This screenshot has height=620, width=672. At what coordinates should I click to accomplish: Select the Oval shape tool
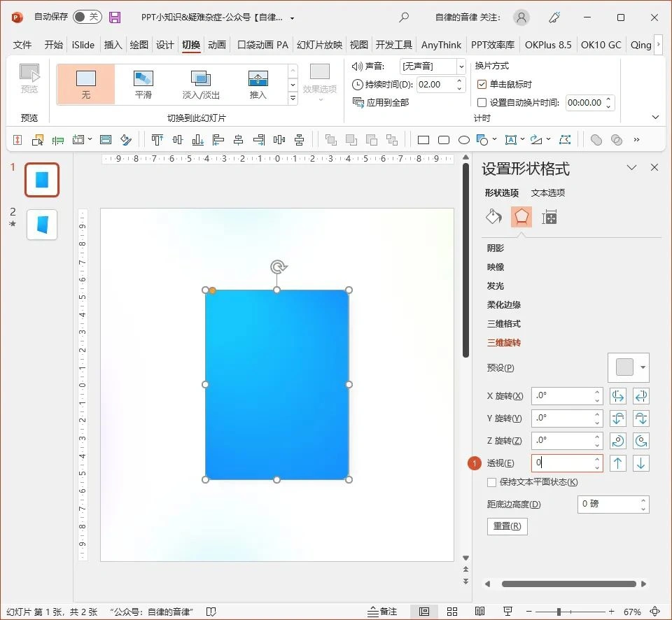pyautogui.click(x=464, y=140)
